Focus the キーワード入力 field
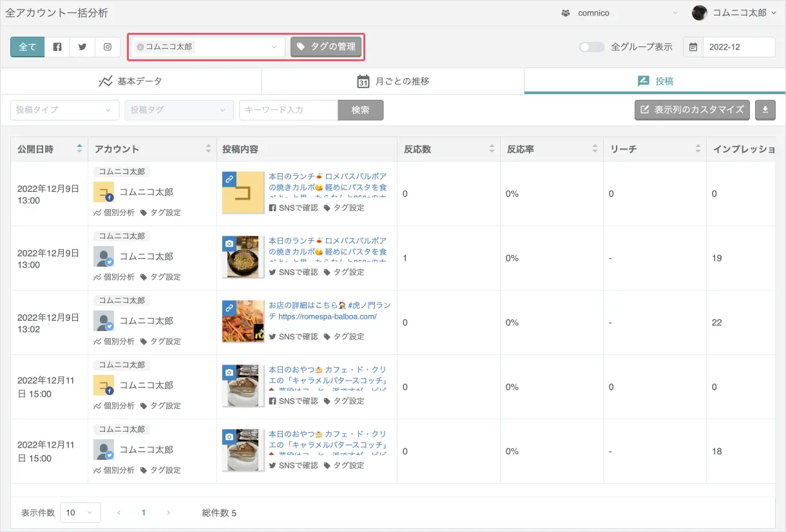Screen dimensions: 786x532 (289, 110)
